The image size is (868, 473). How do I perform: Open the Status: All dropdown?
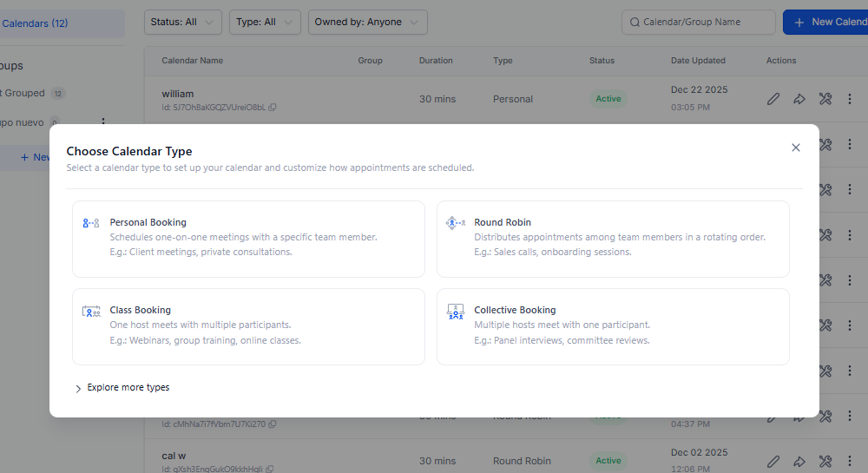(x=182, y=23)
